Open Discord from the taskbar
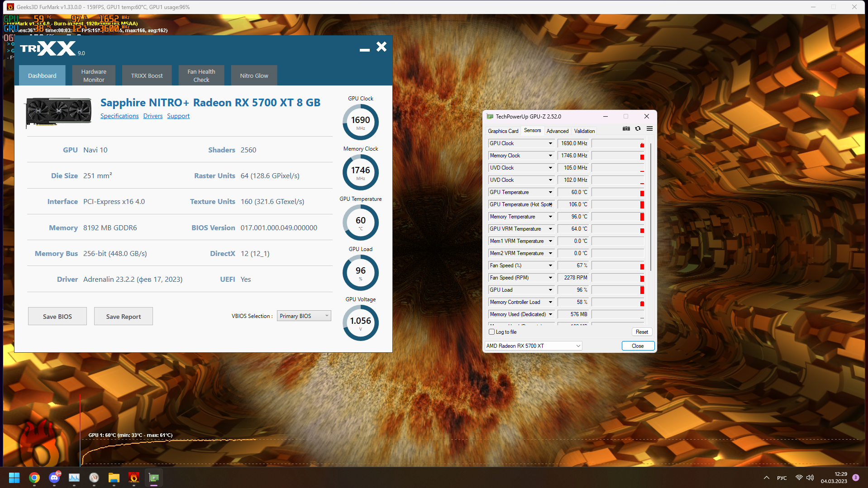 (54, 478)
